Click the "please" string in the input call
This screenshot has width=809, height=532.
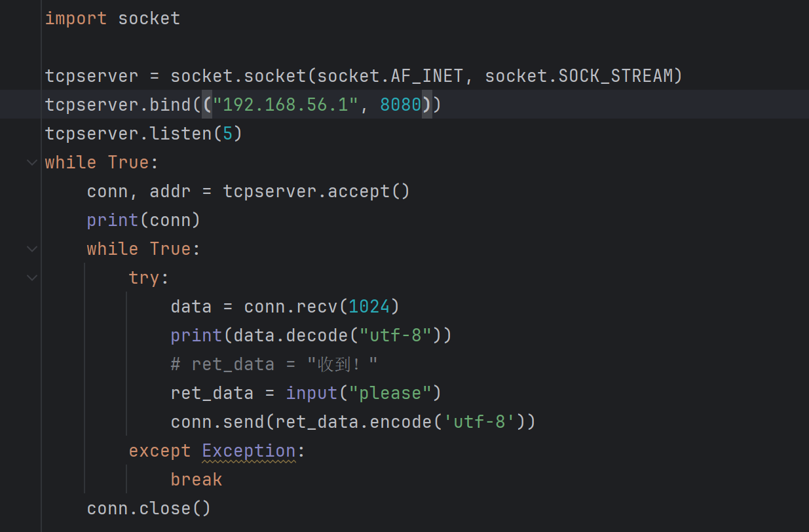pos(390,393)
